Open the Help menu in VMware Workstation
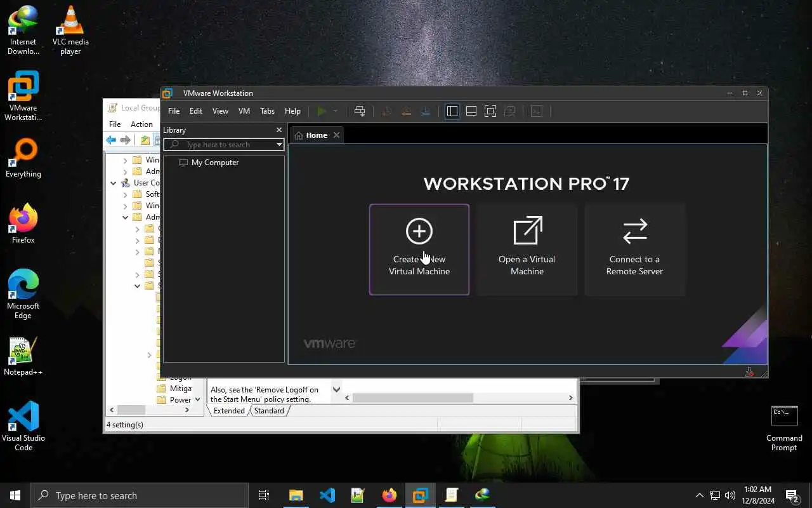Screen dimensions: 812x508 pos(292,111)
